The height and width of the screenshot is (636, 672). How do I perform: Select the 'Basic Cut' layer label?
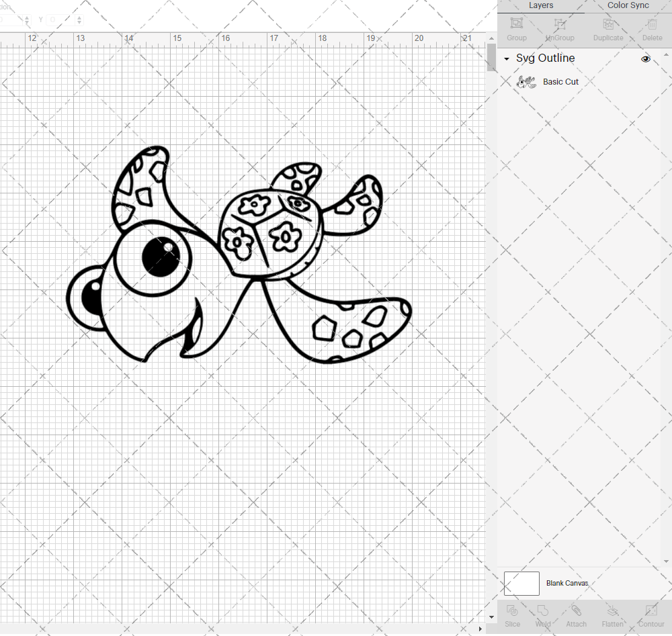pos(560,82)
